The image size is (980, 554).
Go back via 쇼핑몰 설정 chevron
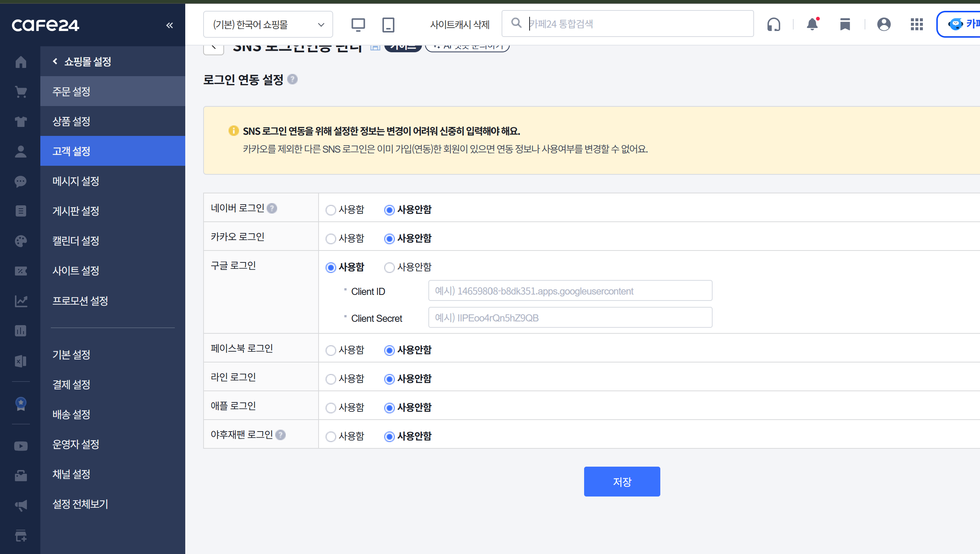[55, 61]
